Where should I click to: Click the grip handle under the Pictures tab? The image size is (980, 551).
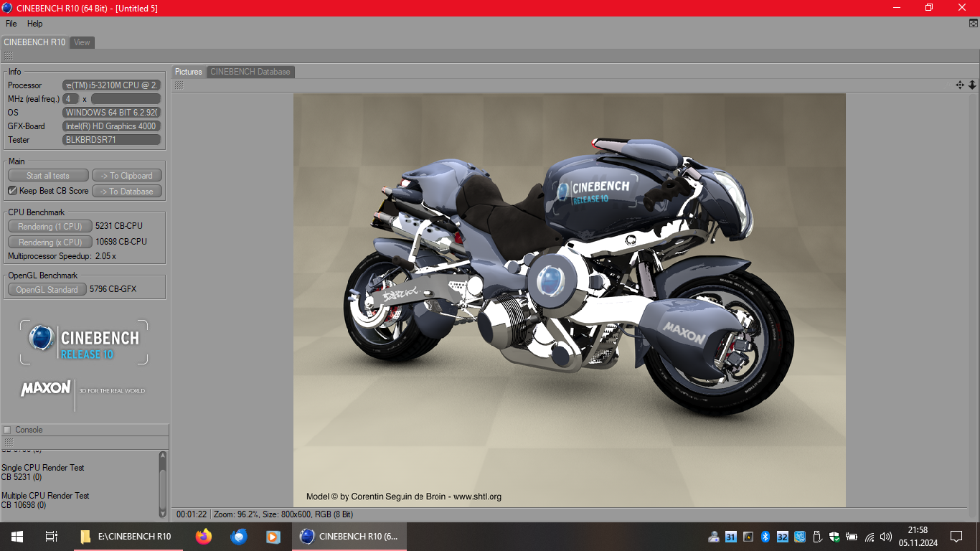coord(179,85)
